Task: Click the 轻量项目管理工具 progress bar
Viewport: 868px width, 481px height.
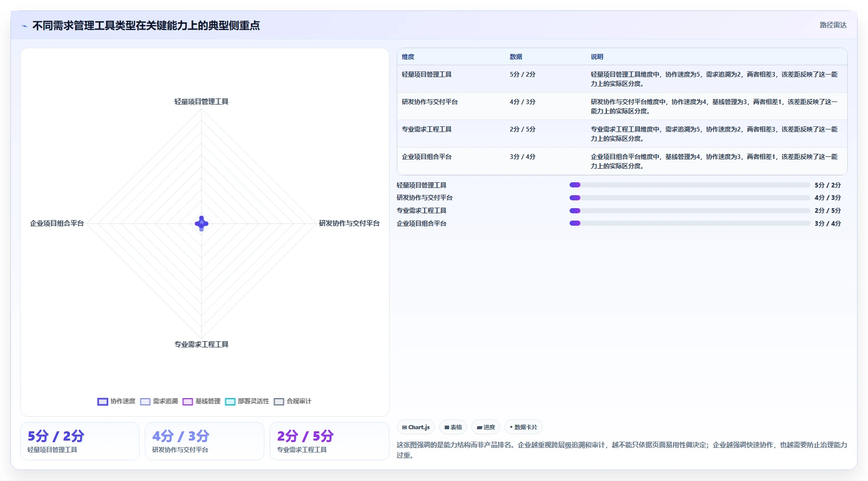Action: [x=690, y=185]
